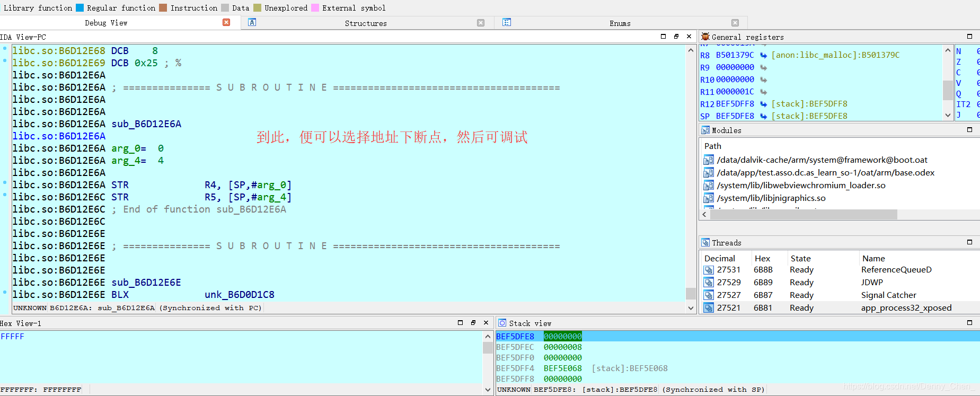Click module icon for libjnigraphics.so

coord(708,198)
